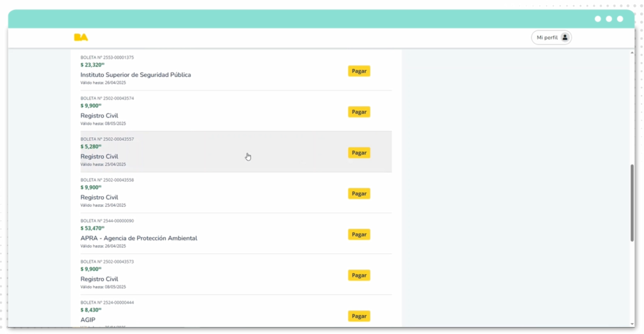
Task: Select the highlighted Registro Civil boleta 2502-00043557
Action: (99, 157)
